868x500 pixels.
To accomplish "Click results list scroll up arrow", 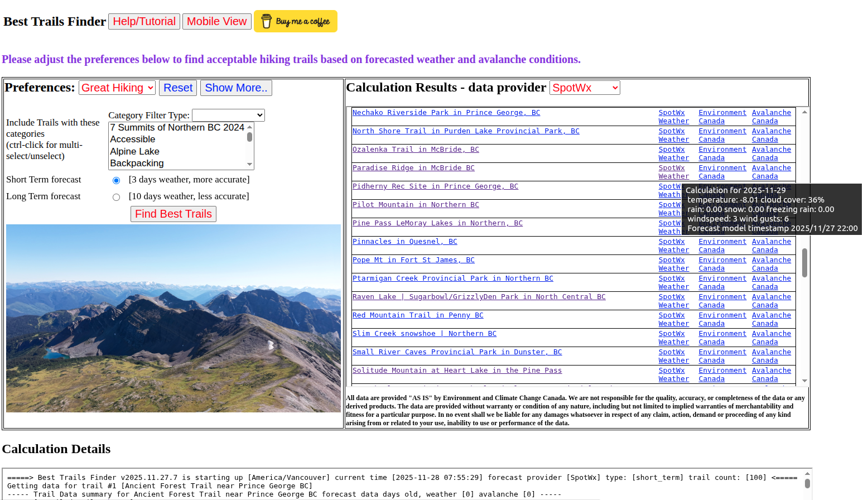I will 804,112.
